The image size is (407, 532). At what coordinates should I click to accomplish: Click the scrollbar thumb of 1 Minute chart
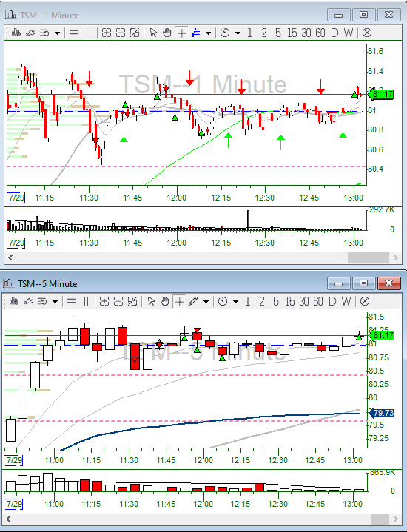click(369, 257)
